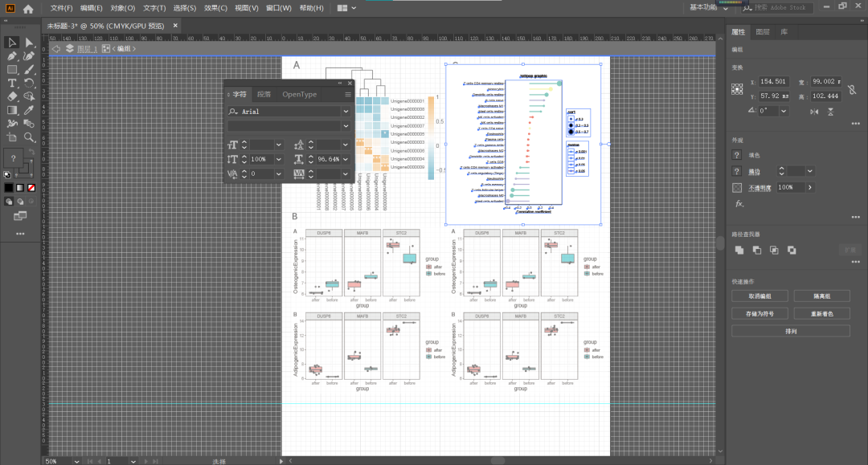
Task: Switch to the 段落 tab
Action: point(264,95)
